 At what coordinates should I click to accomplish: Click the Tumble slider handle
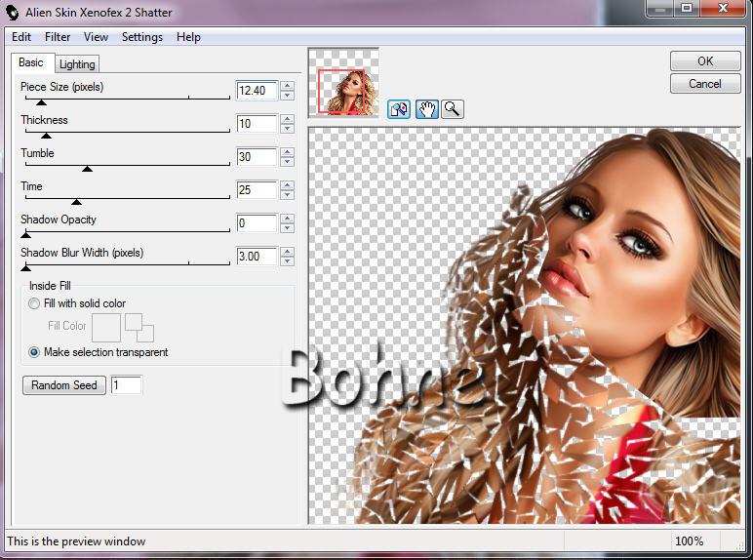click(87, 169)
